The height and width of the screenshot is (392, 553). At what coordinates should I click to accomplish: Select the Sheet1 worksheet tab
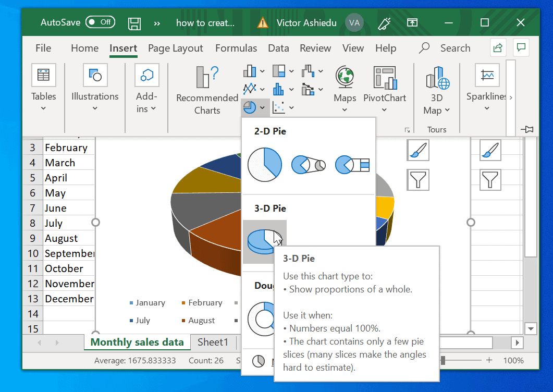pos(213,342)
